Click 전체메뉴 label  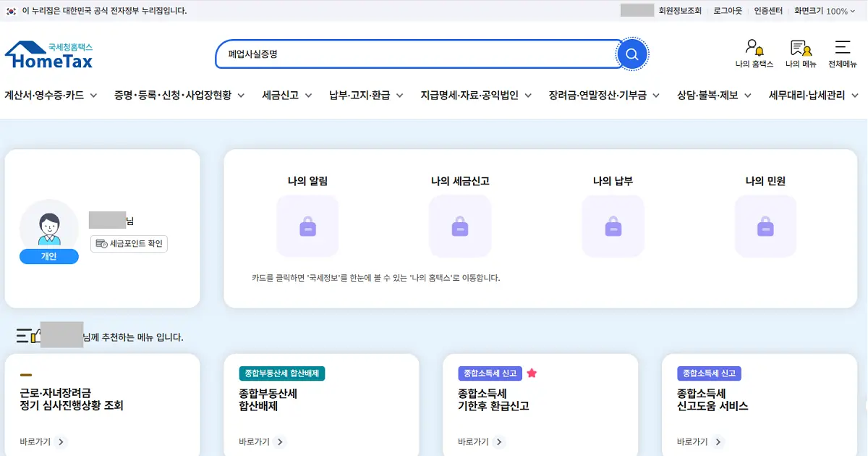coord(842,64)
